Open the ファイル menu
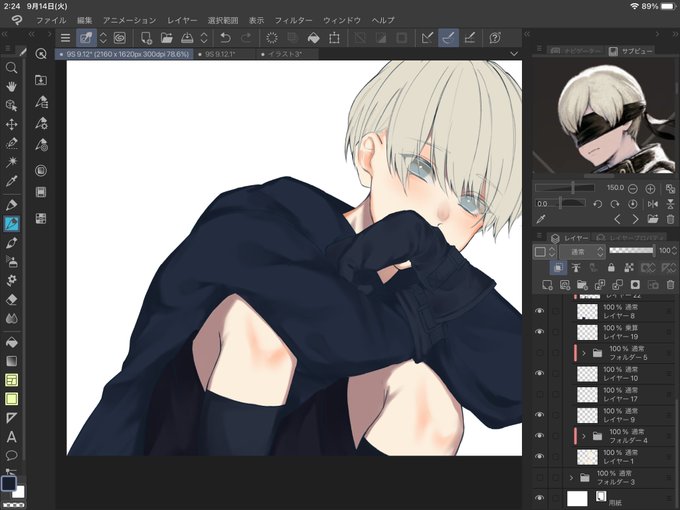The width and height of the screenshot is (680, 510). [x=51, y=20]
